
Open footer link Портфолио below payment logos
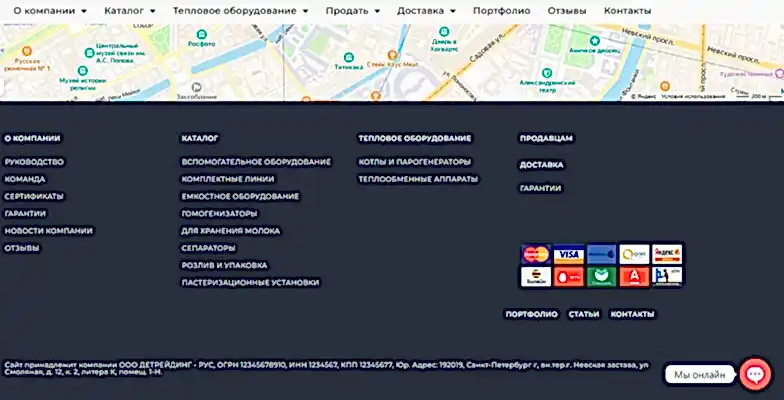pos(532,314)
